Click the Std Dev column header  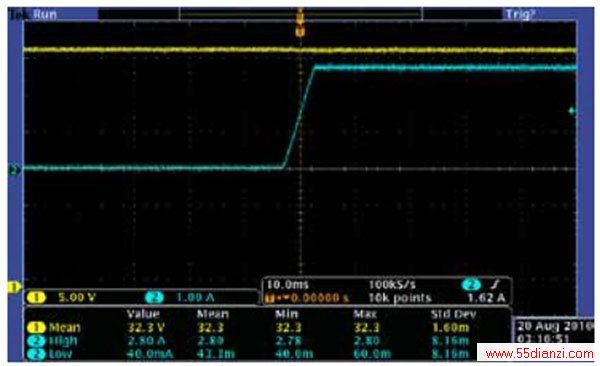click(454, 314)
